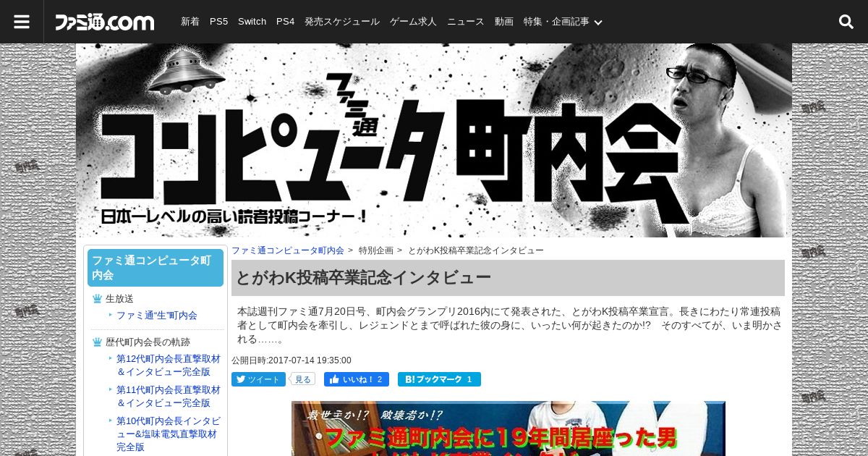The image size is (868, 456).
Task: Open 第10代町内会長インタビュー link
Action: click(x=169, y=433)
